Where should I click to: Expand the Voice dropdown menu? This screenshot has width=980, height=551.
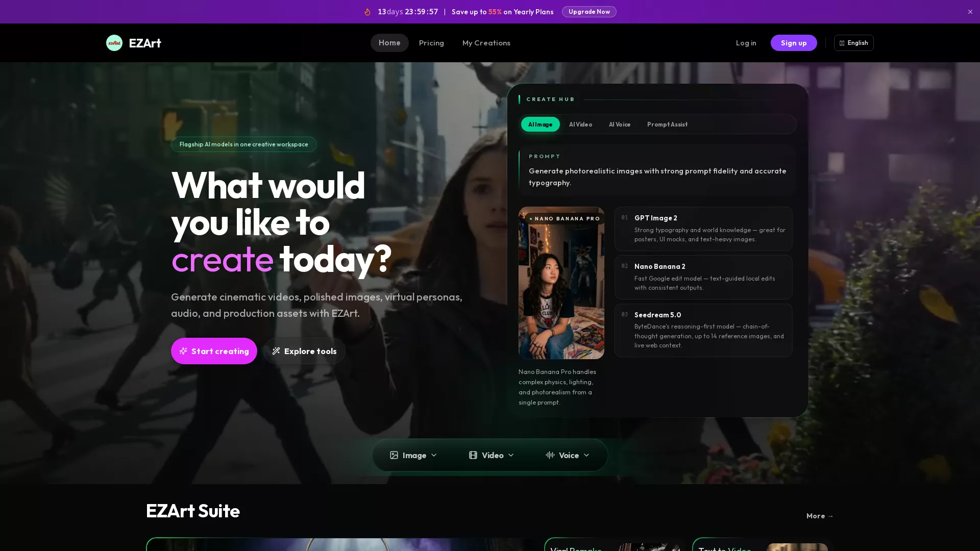568,455
